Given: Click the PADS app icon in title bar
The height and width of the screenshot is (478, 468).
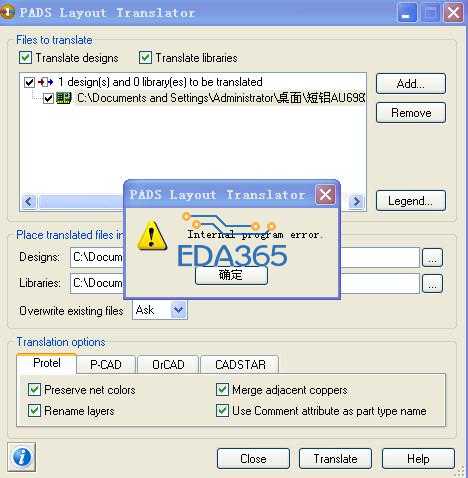Looking at the screenshot, I should click(x=7, y=12).
